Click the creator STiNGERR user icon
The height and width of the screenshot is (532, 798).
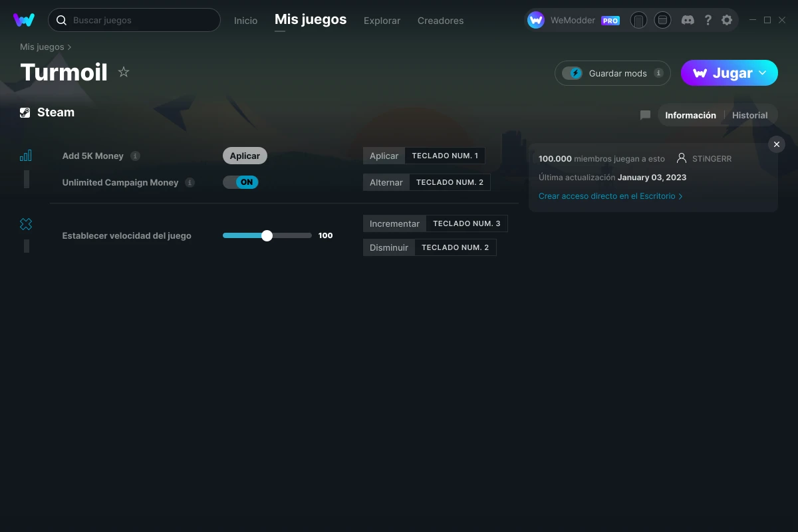tap(681, 158)
